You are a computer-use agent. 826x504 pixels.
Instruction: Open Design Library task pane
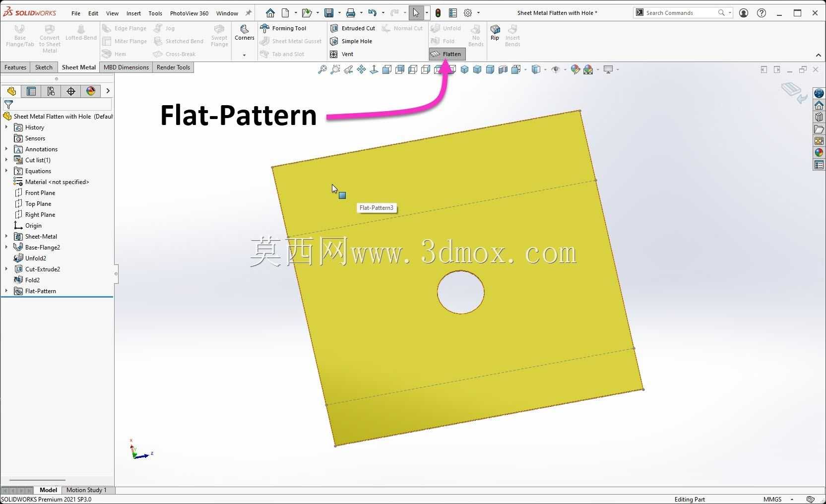click(819, 117)
